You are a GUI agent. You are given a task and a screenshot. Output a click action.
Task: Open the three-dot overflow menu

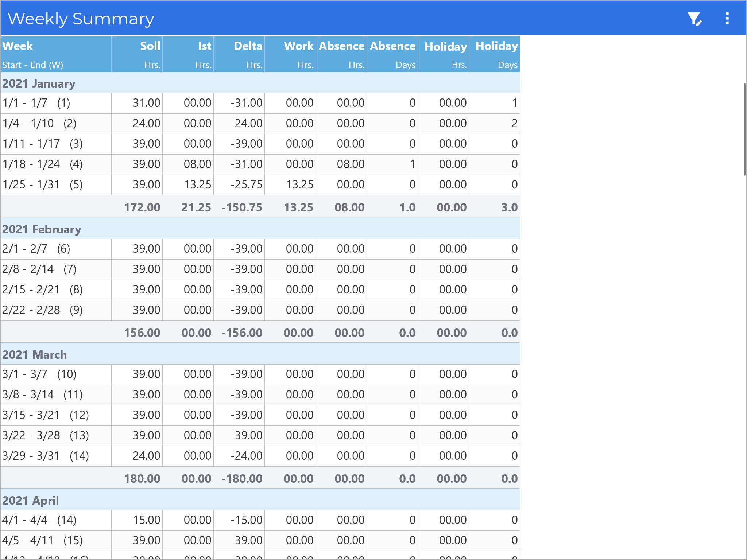[727, 19]
